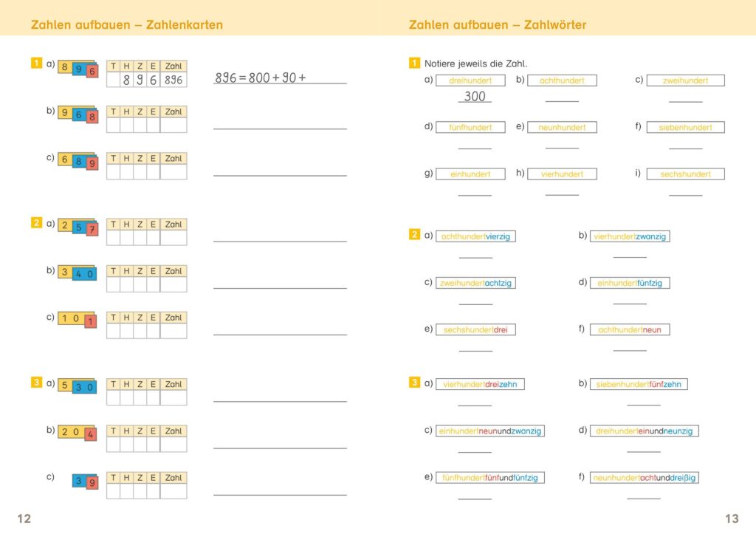
Task: Click the word box 'achthundert'
Action: click(x=562, y=81)
